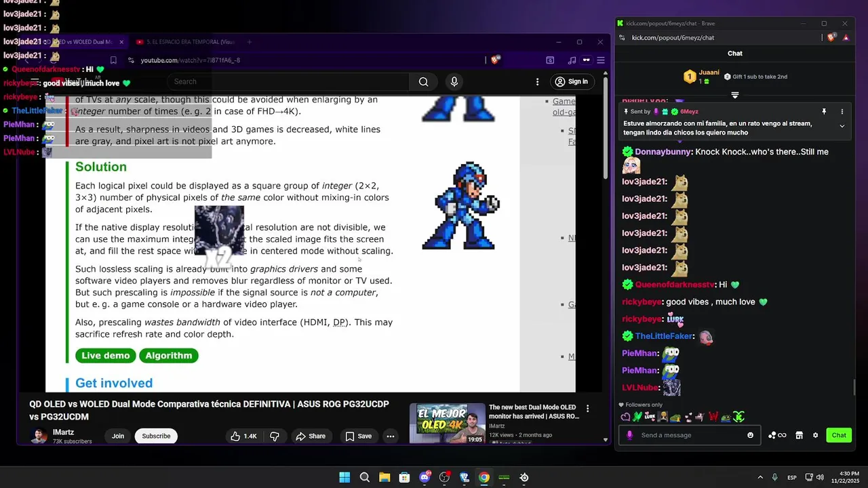Show hidden system tray icons chevron

pos(760,477)
